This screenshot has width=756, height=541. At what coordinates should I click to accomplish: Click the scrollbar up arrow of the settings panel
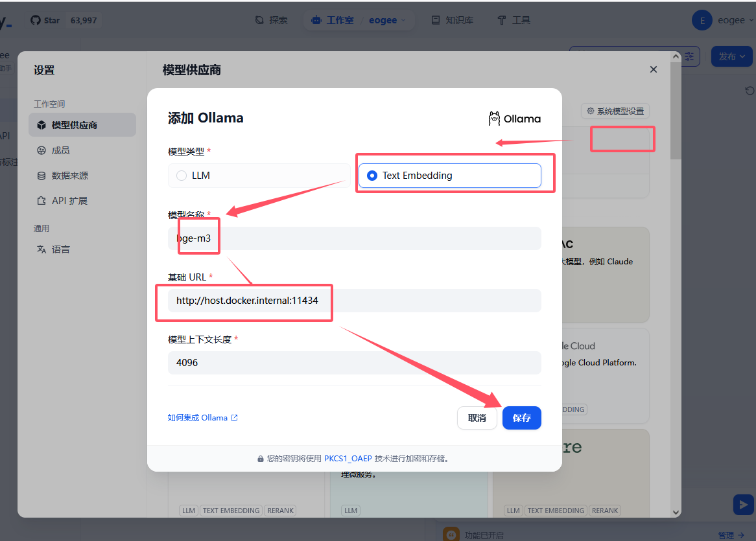click(x=676, y=56)
